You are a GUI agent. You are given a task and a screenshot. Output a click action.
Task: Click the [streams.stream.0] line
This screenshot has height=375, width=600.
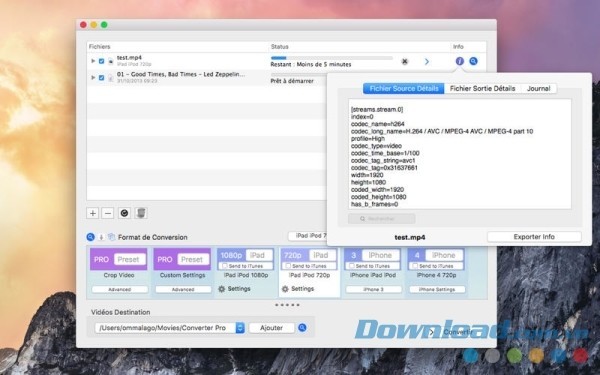[377, 109]
